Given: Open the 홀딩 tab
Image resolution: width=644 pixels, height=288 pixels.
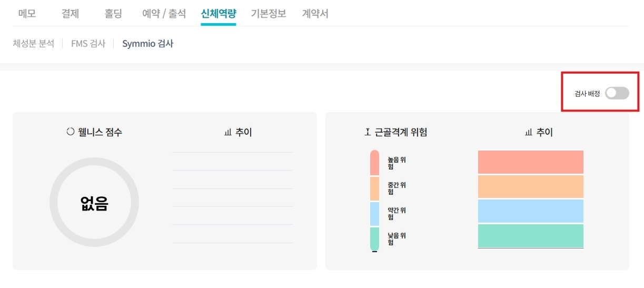Looking at the screenshot, I should tap(113, 14).
